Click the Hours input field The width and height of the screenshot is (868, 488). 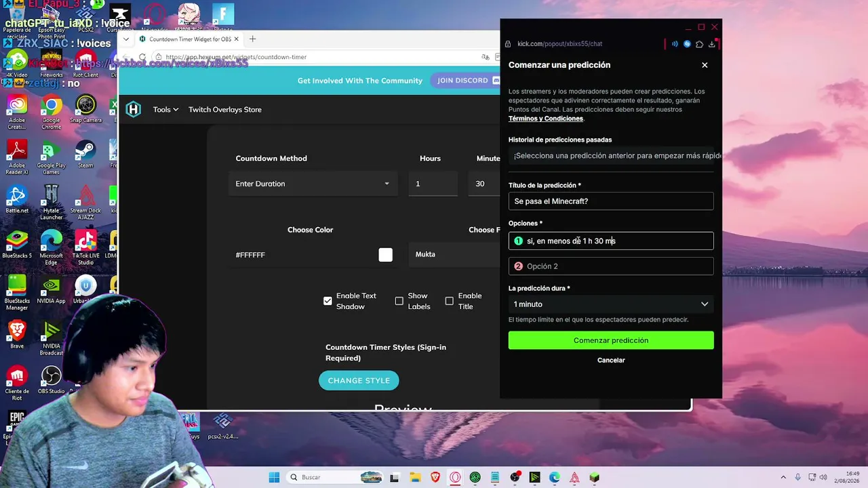click(x=433, y=184)
